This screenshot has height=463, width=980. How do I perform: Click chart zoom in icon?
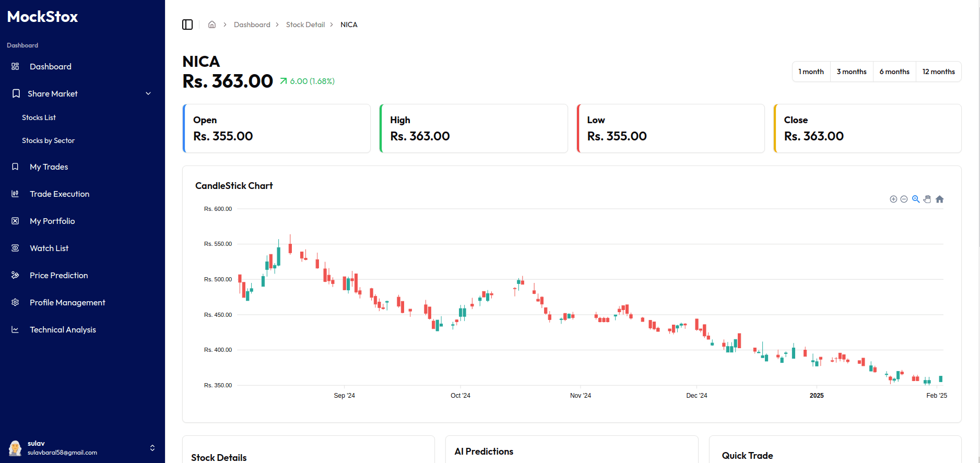(893, 199)
